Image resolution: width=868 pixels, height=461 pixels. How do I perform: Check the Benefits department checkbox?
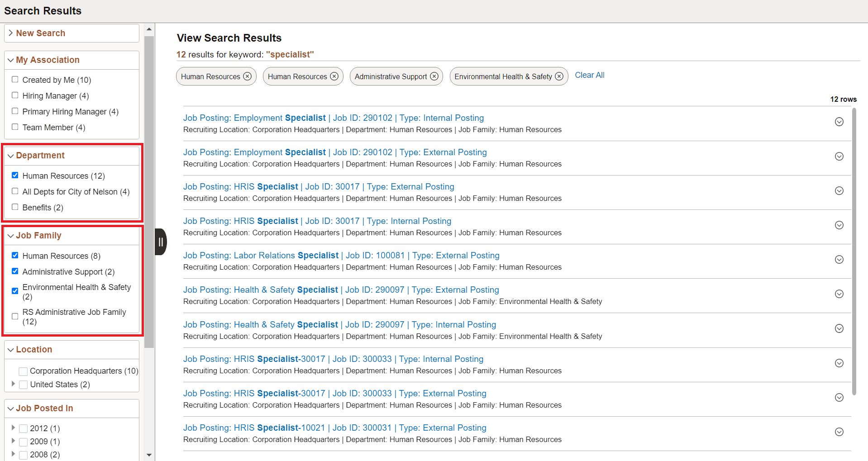15,207
